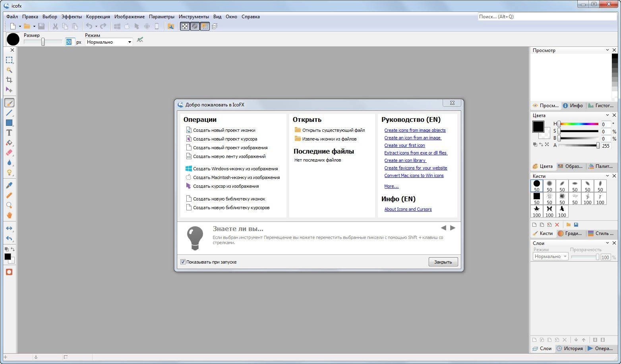The width and height of the screenshot is (621, 364).
Task: Select the magic wand tool
Action: point(9,70)
